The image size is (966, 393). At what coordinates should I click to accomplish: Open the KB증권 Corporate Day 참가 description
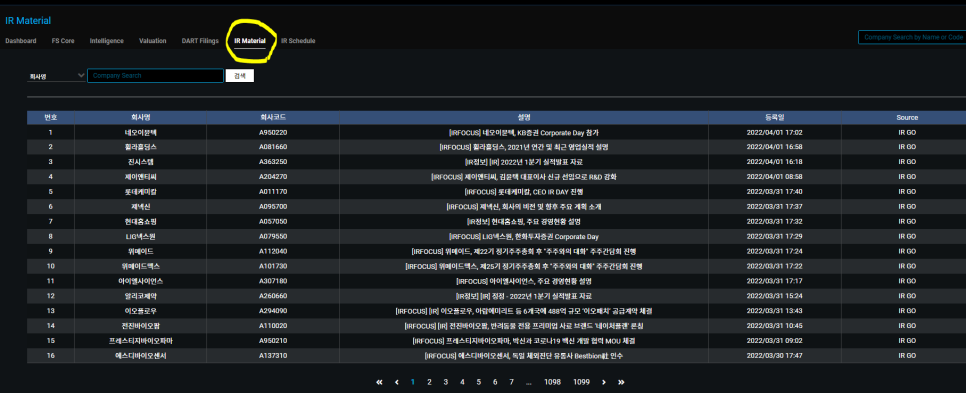click(524, 132)
